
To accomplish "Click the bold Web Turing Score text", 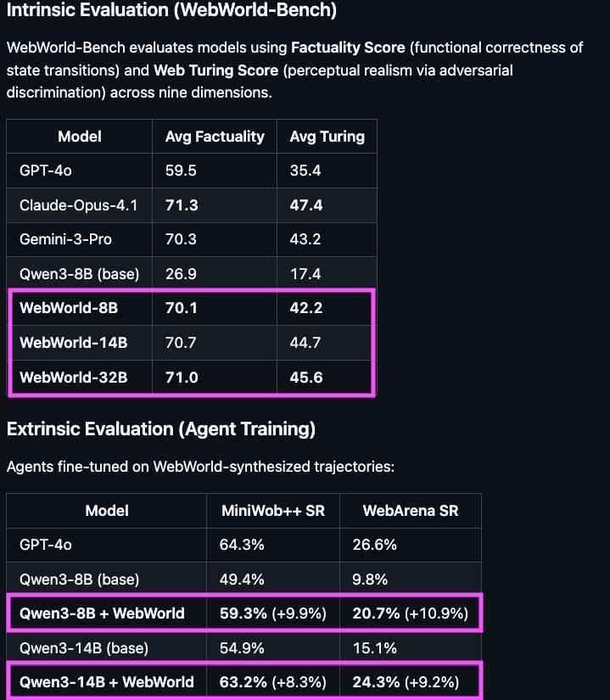I will pos(216,70).
